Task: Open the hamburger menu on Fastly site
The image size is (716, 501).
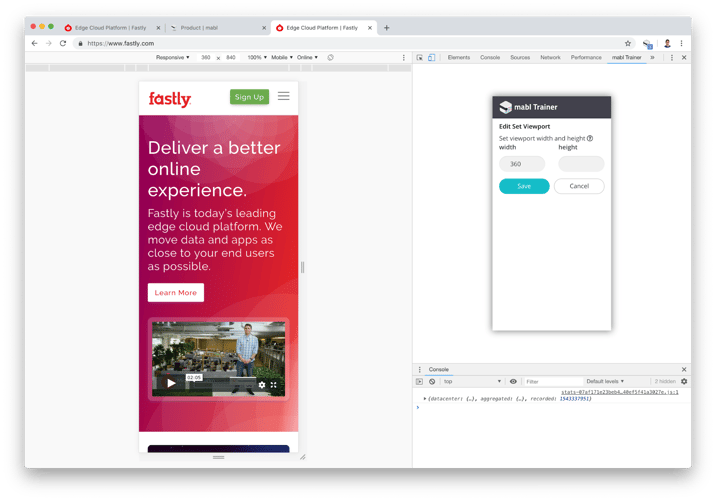Action: coord(284,96)
